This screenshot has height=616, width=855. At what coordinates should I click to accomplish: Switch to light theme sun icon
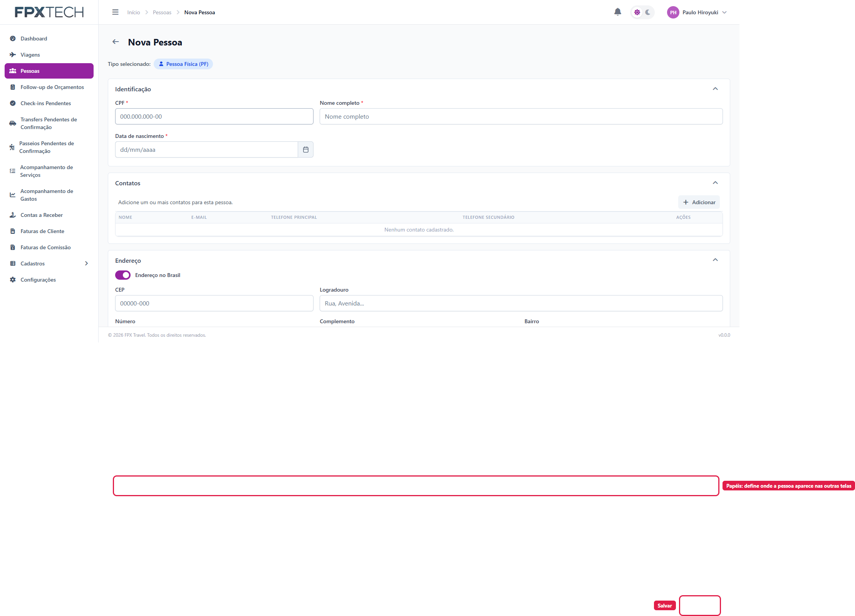point(637,12)
